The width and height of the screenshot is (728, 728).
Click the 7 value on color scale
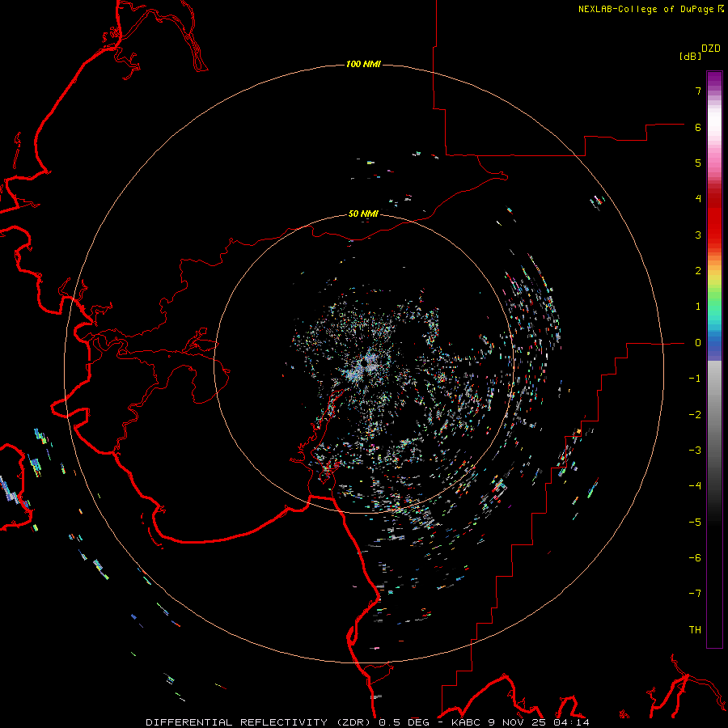[x=698, y=91]
